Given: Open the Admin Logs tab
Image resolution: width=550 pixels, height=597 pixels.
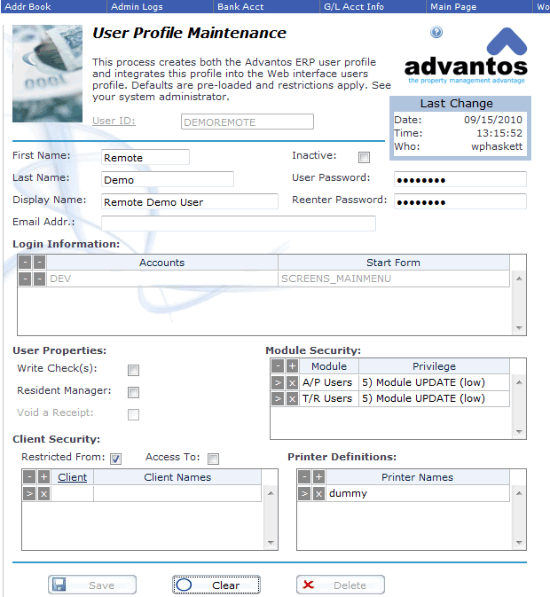Looking at the screenshot, I should 160,6.
